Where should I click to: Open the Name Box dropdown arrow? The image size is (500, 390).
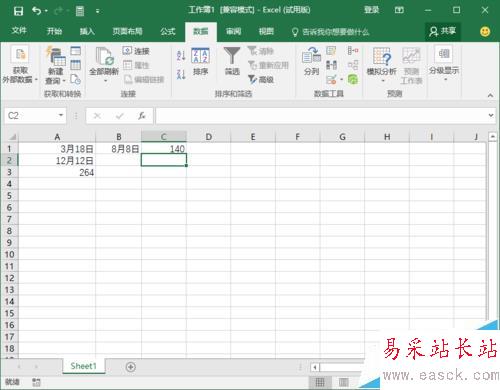pyautogui.click(x=61, y=115)
